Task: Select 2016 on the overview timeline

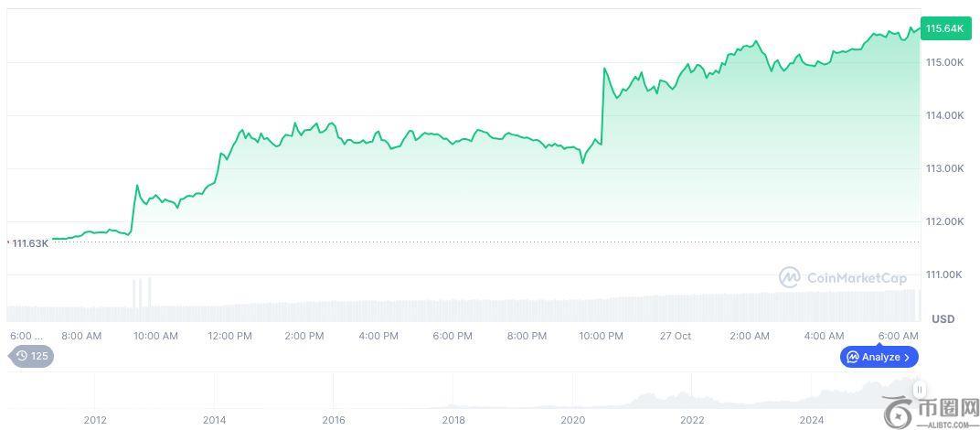Action: pyautogui.click(x=334, y=420)
